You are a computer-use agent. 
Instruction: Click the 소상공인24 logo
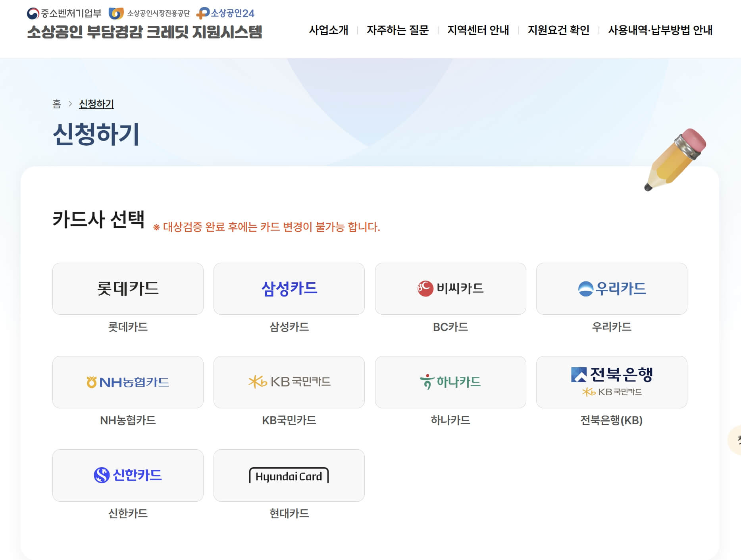[225, 13]
